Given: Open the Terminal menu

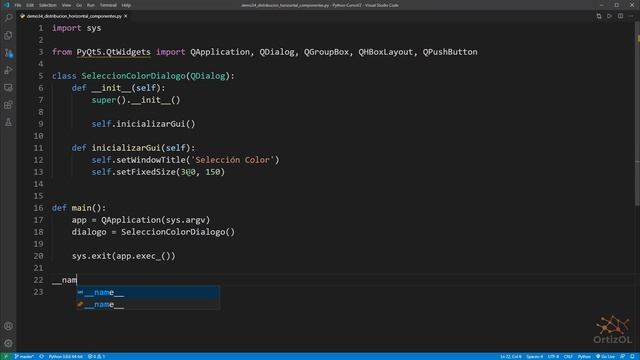Looking at the screenshot, I should [x=108, y=5].
